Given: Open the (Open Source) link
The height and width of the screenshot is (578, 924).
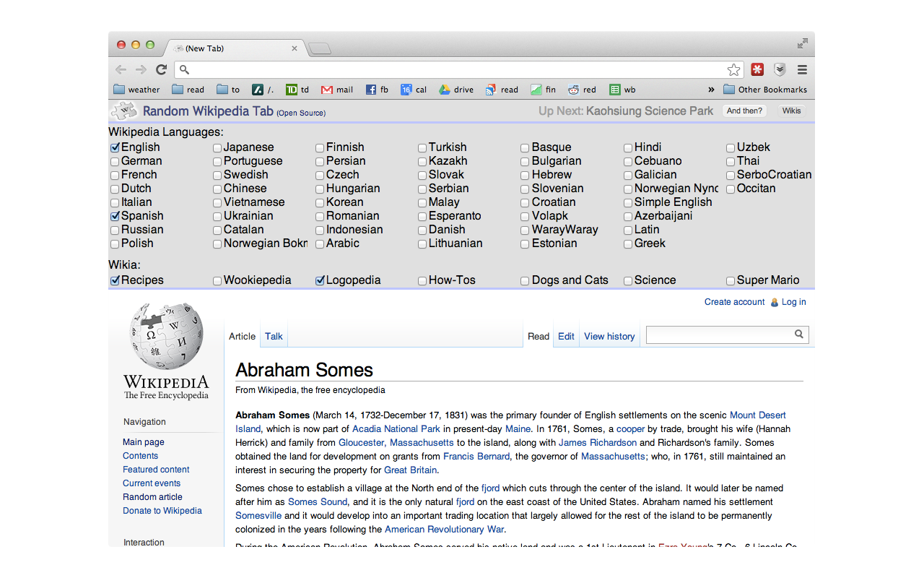Looking at the screenshot, I should pos(301,113).
